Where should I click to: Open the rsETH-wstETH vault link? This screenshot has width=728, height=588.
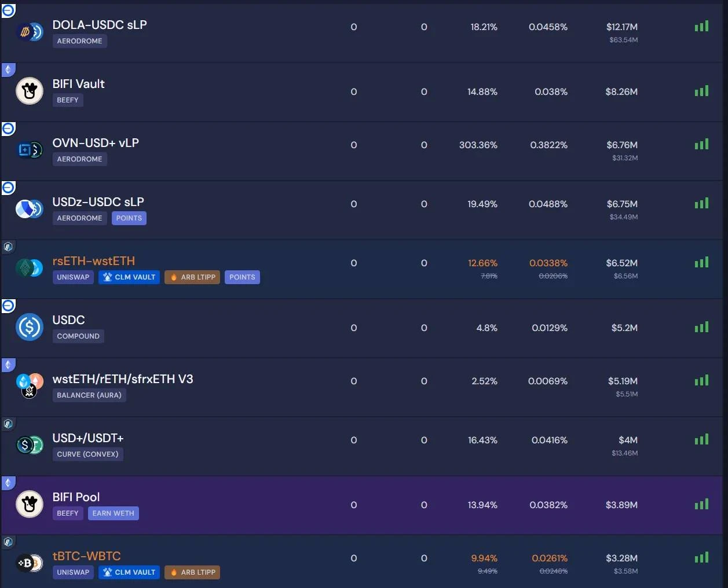pyautogui.click(x=93, y=261)
